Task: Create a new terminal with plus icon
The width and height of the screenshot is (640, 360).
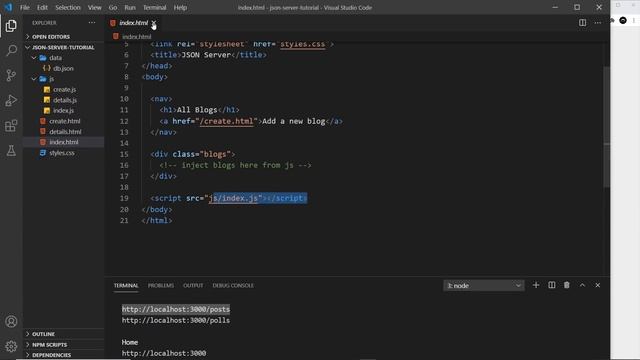Action: pyautogui.click(x=536, y=285)
